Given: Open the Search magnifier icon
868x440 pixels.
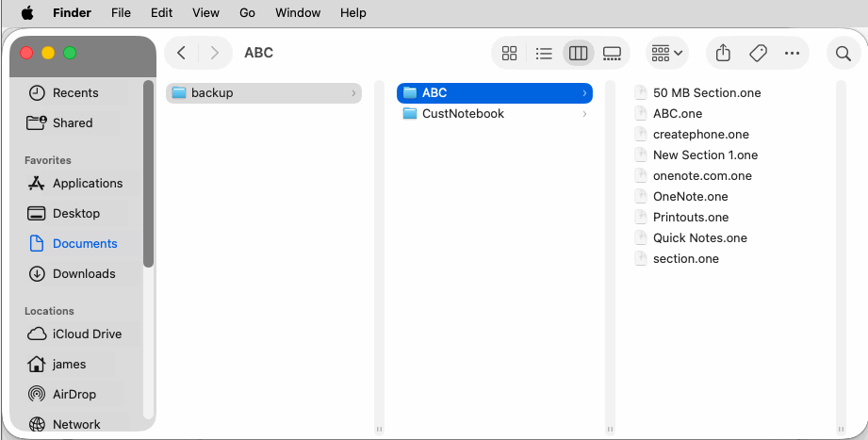Looking at the screenshot, I should click(843, 54).
